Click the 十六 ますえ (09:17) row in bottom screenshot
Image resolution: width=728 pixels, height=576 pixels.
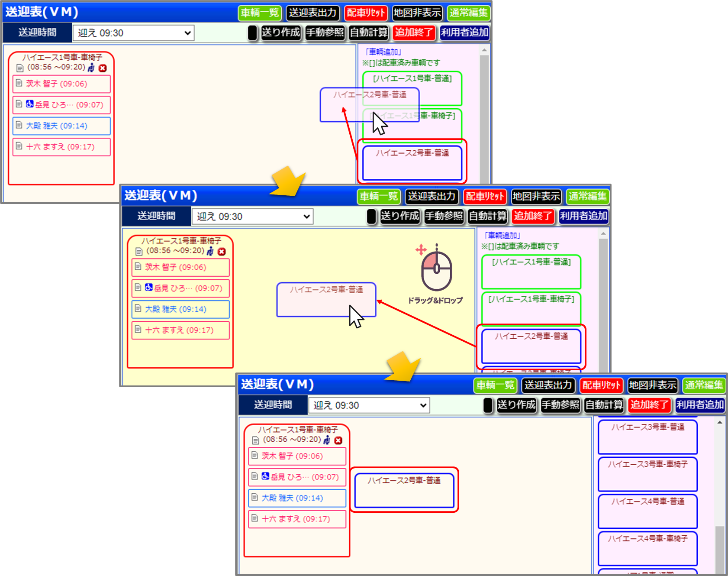(297, 519)
